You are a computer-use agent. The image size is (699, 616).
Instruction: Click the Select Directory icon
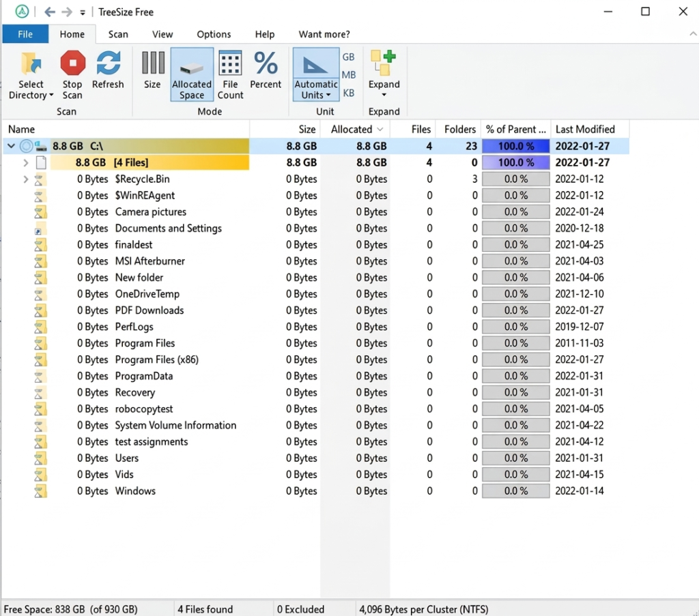click(31, 65)
